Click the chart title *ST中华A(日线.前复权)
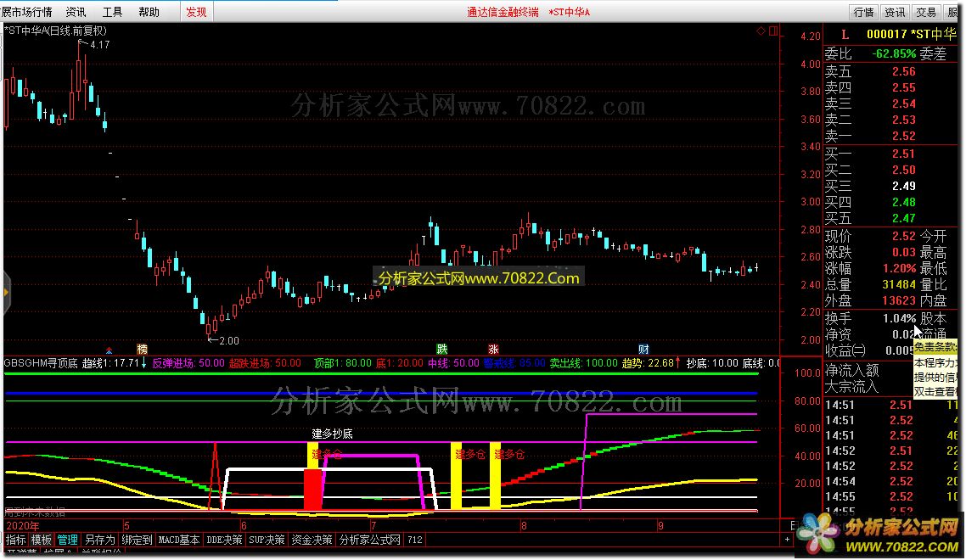This screenshot has height=560, width=966. [55, 31]
